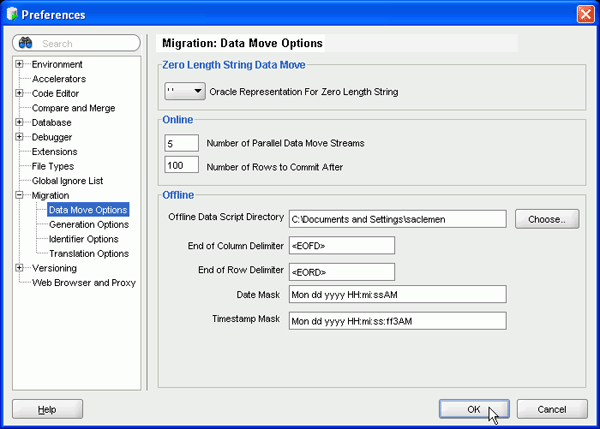Edit the End of Row Delimiter field
This screenshot has width=600, height=429.
tap(342, 272)
